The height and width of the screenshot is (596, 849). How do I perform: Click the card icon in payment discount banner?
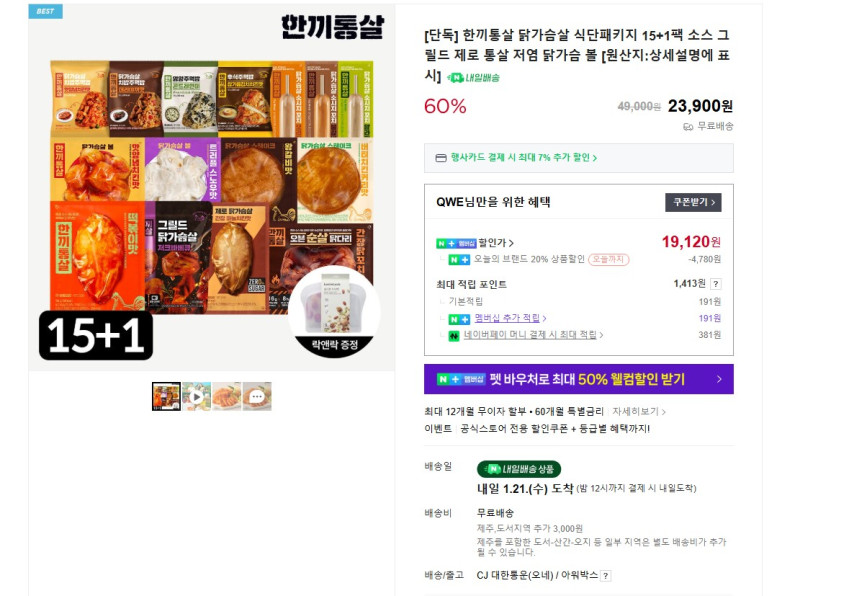(441, 158)
